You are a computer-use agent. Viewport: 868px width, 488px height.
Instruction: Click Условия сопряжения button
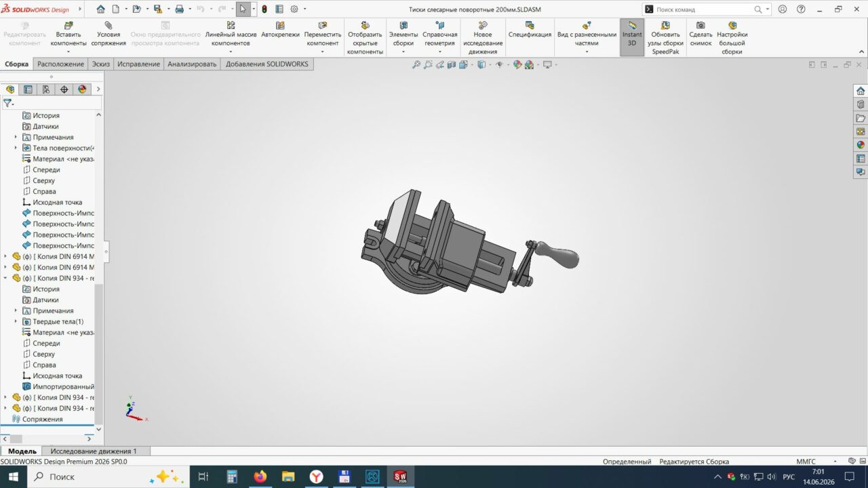(x=108, y=34)
